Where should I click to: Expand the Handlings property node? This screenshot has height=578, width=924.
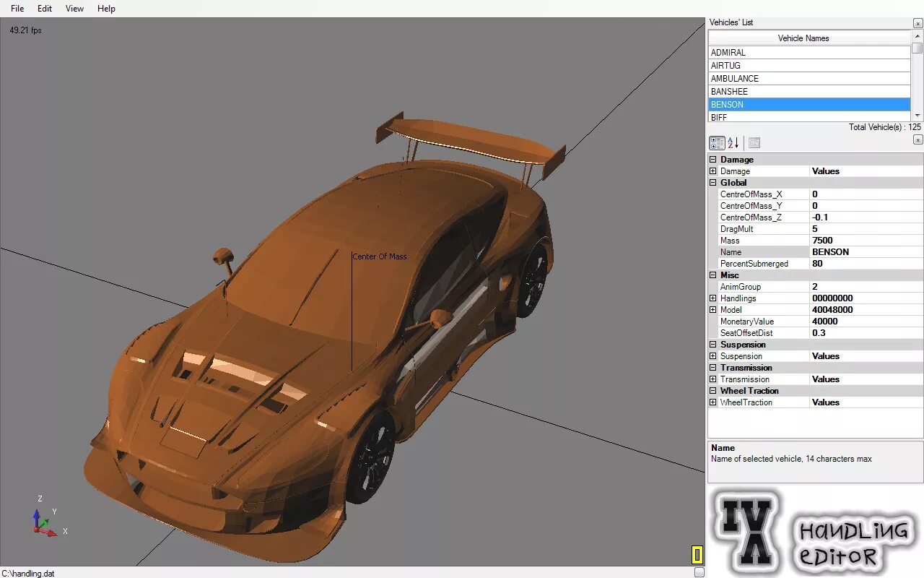pos(713,298)
